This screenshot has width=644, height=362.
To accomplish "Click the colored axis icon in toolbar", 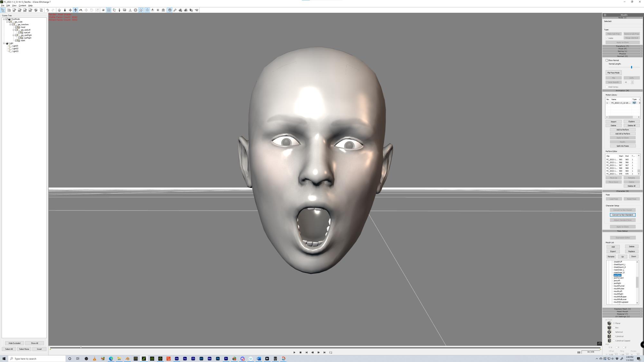I will (x=114, y=10).
